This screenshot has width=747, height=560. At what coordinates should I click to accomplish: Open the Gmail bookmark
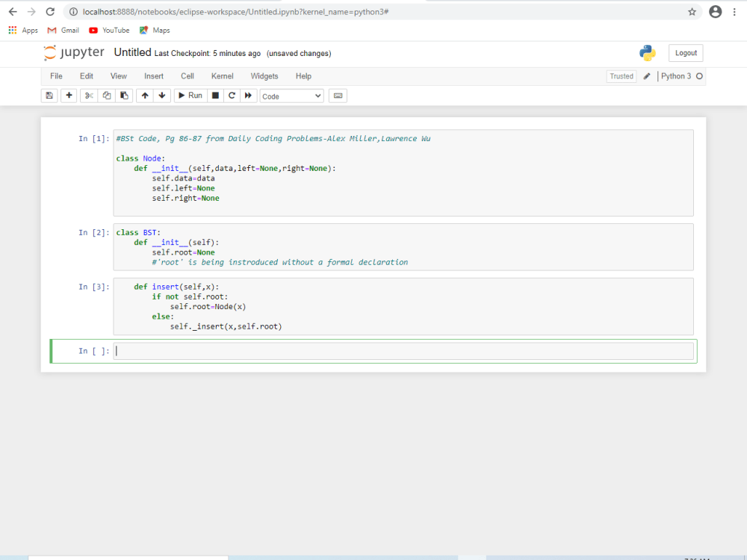63,31
